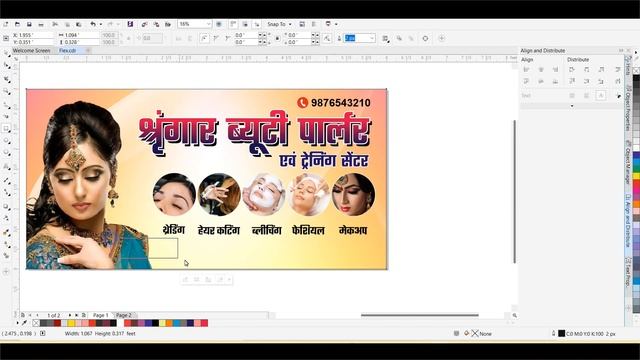Open the Wrap text dropdown

[386, 38]
